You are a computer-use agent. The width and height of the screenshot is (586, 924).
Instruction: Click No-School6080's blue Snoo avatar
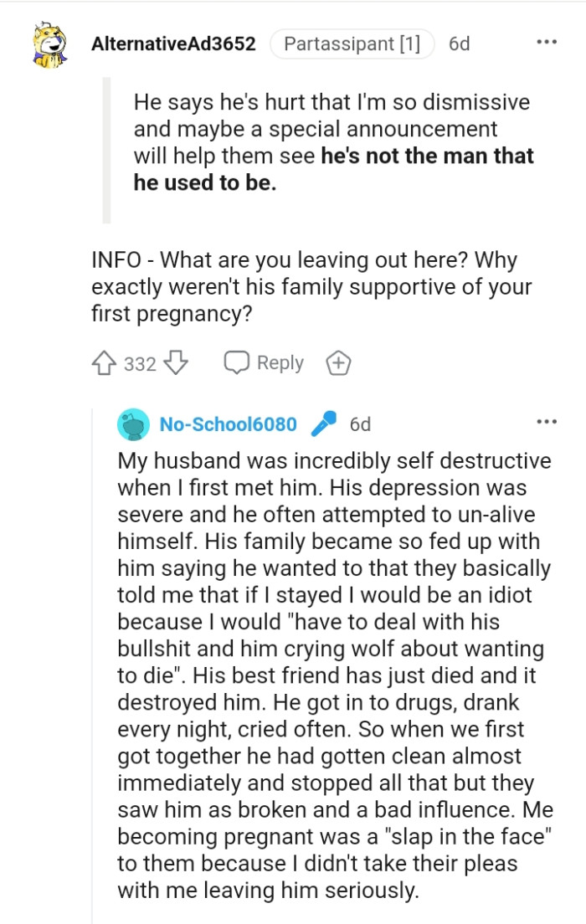point(134,424)
